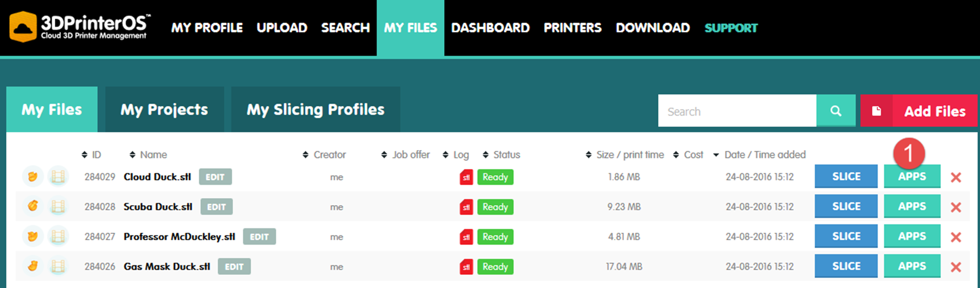Click the Add Files document icon
Viewport: 980px width, 288px height.
876,111
